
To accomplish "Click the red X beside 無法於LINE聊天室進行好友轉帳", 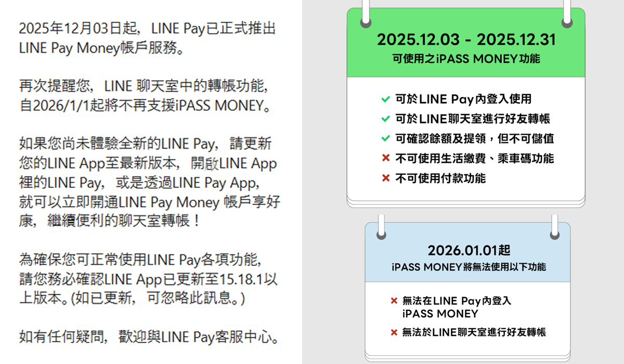I will click(x=394, y=332).
